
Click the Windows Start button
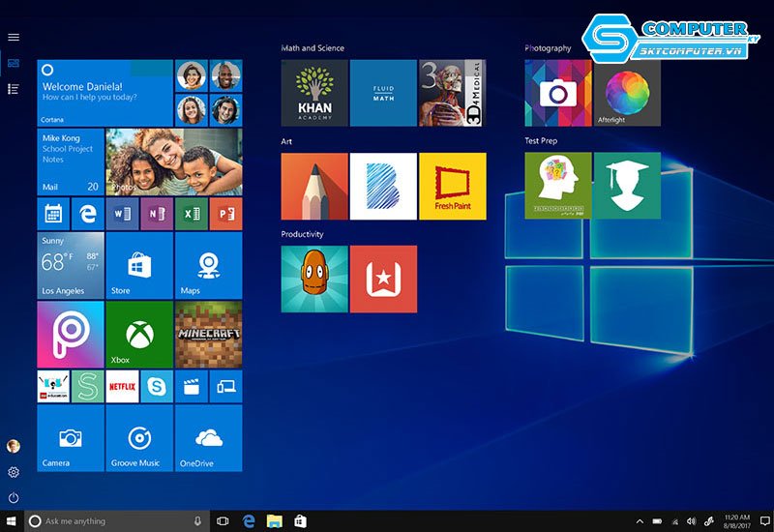click(12, 521)
